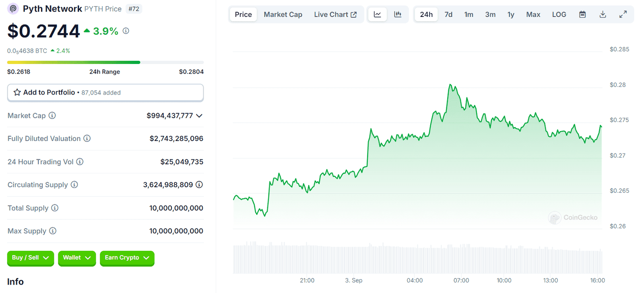Open the Buy / Sell dropdown
The width and height of the screenshot is (644, 293).
coord(31,258)
